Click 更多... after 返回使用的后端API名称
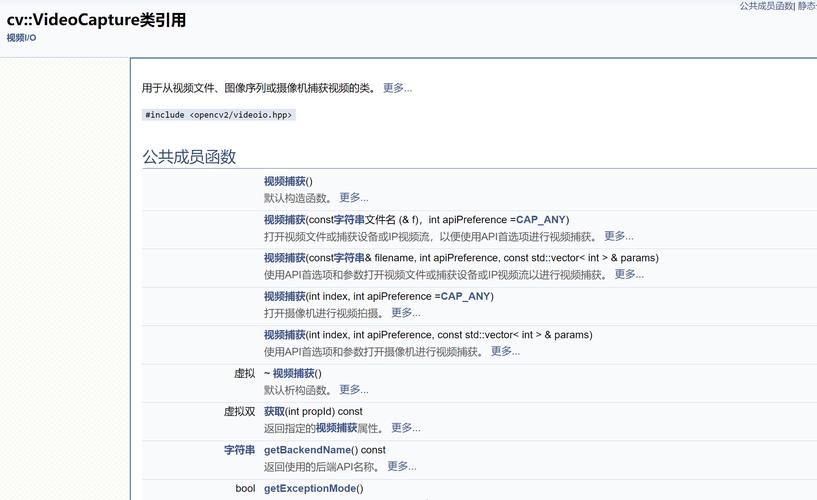The width and height of the screenshot is (817, 500). (x=402, y=467)
